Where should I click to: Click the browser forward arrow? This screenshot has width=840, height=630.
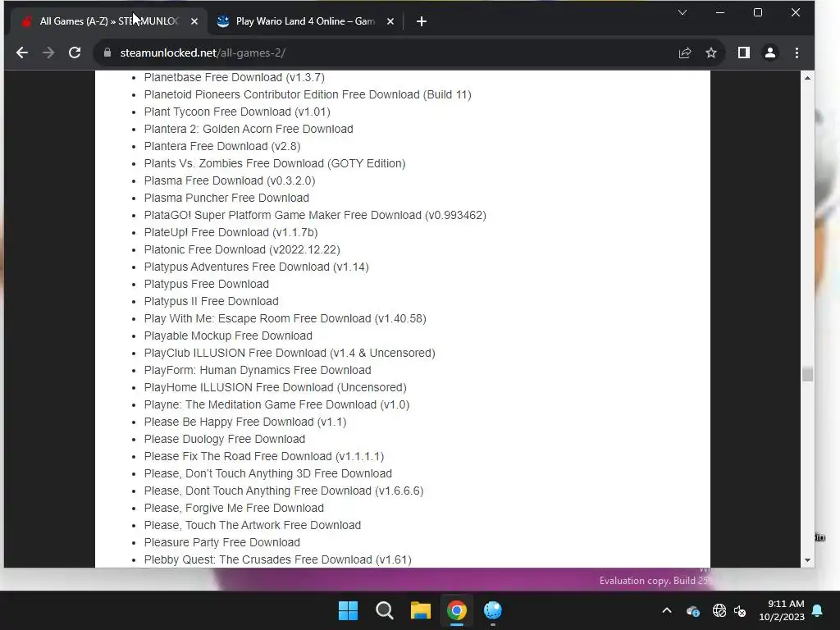click(x=48, y=52)
